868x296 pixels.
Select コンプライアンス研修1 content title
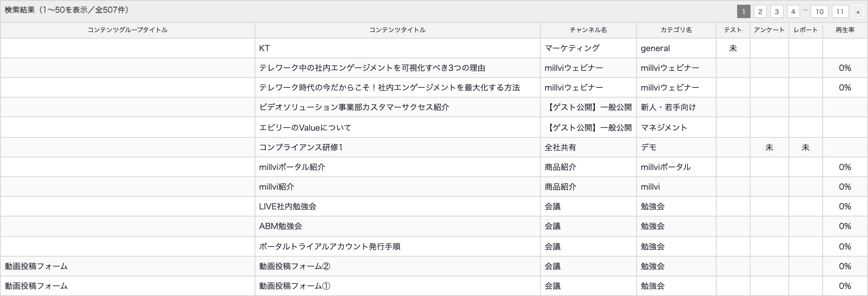coord(301,147)
